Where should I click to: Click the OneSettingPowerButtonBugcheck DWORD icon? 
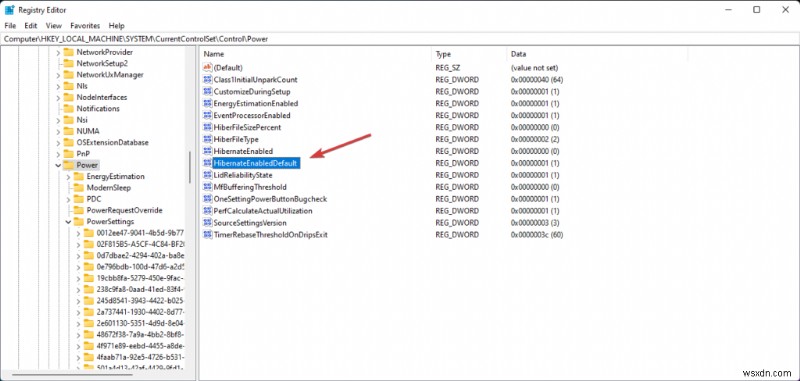[207, 199]
